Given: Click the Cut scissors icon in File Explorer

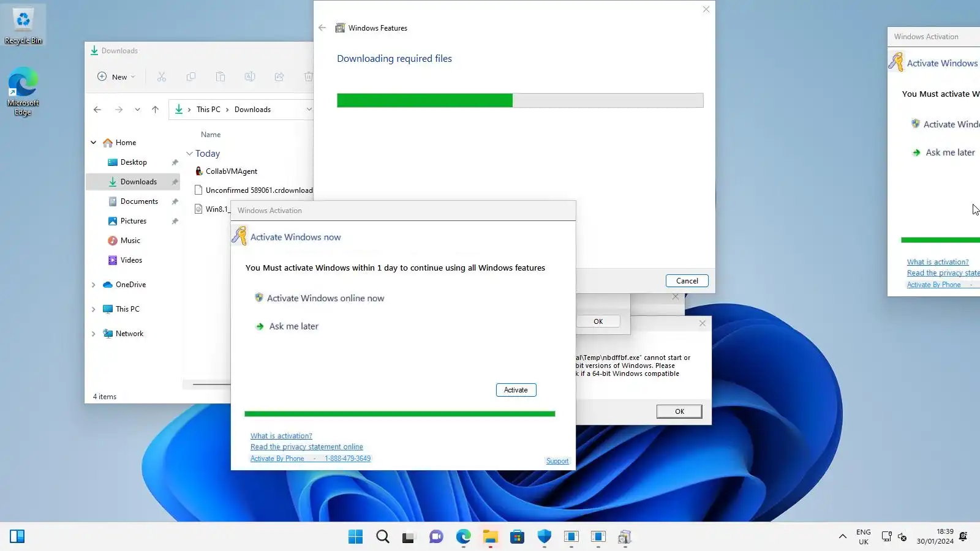Looking at the screenshot, I should point(162,77).
